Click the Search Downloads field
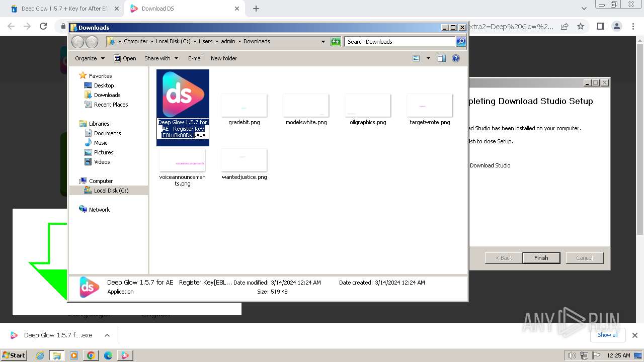The image size is (644, 362). [x=400, y=42]
